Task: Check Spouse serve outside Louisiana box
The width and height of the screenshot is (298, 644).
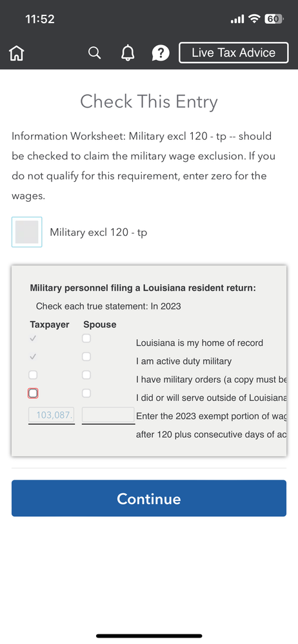Action: point(86,393)
